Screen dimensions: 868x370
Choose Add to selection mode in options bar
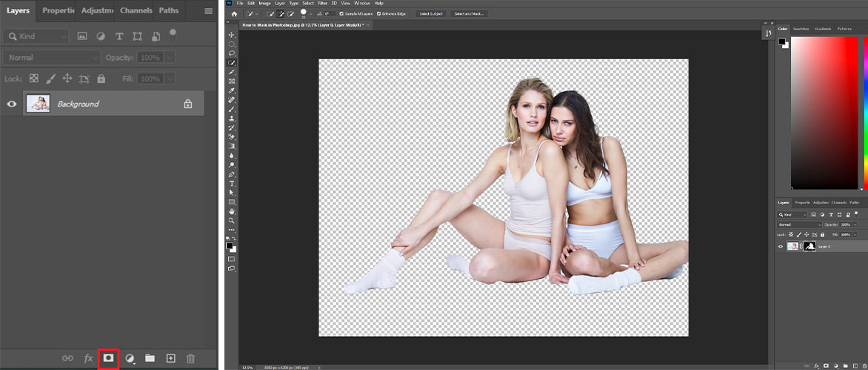281,14
